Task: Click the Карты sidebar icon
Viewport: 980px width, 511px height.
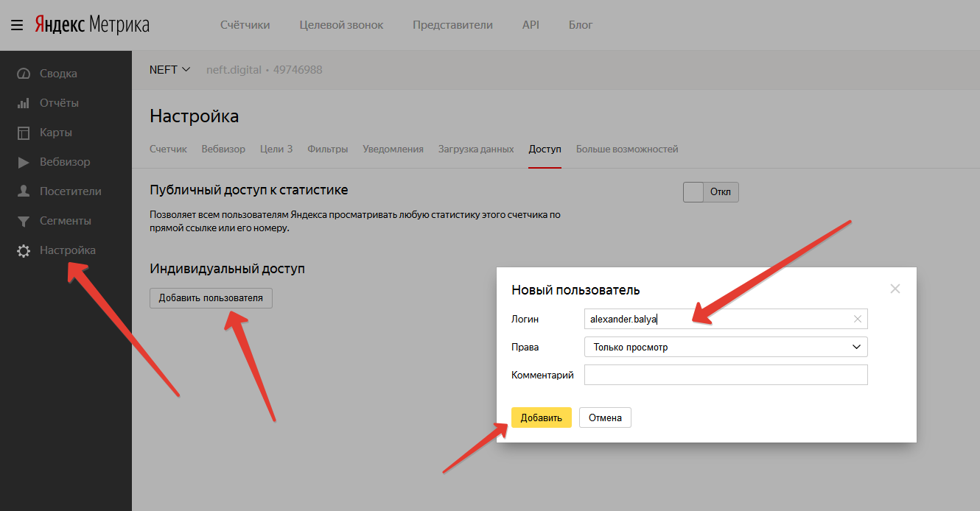Action: pyautogui.click(x=24, y=133)
